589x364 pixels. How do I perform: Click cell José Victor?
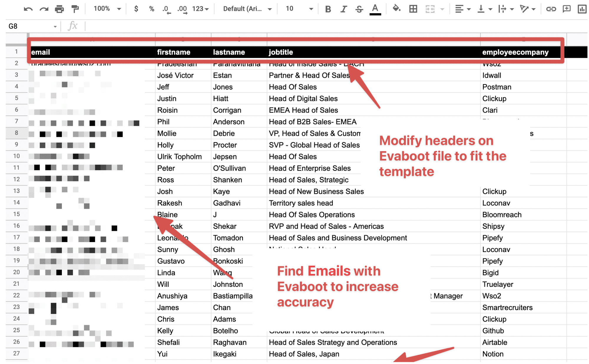[x=183, y=75]
